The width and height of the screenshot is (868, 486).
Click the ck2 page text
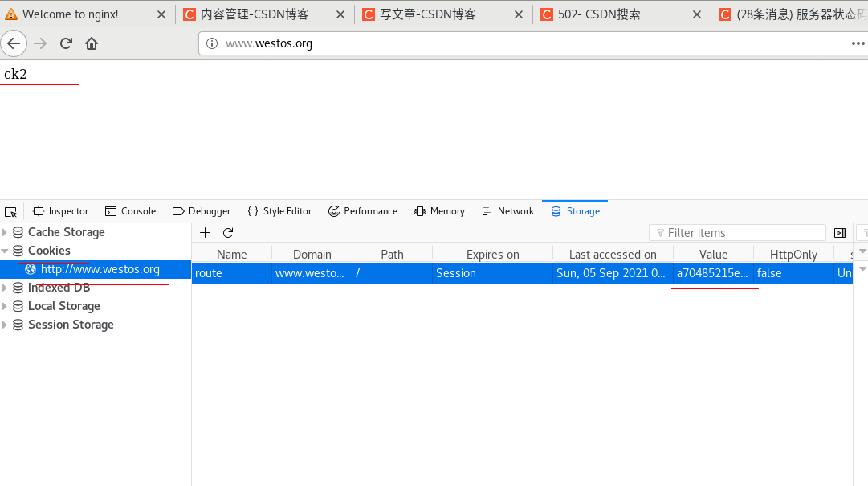[x=15, y=74]
